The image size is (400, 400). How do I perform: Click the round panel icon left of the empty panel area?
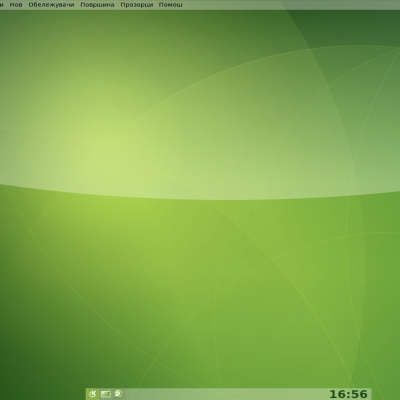coord(118,394)
